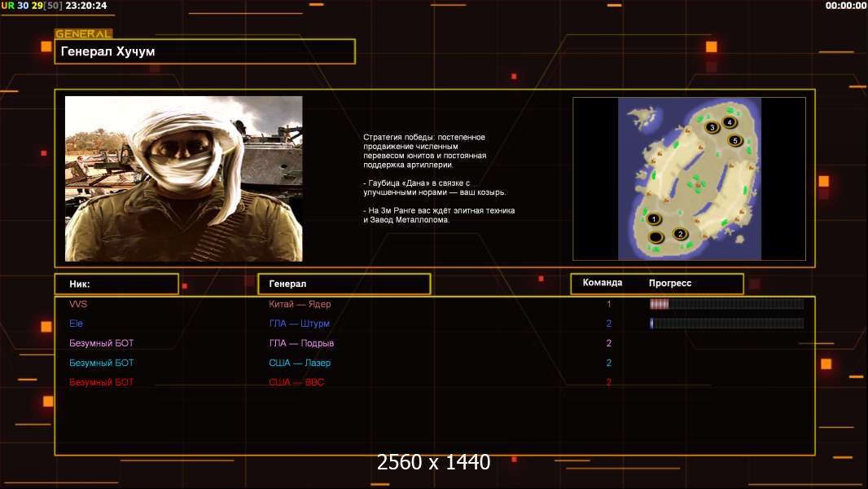Click the "Генерал" column header
868x489 pixels.
[344, 284]
